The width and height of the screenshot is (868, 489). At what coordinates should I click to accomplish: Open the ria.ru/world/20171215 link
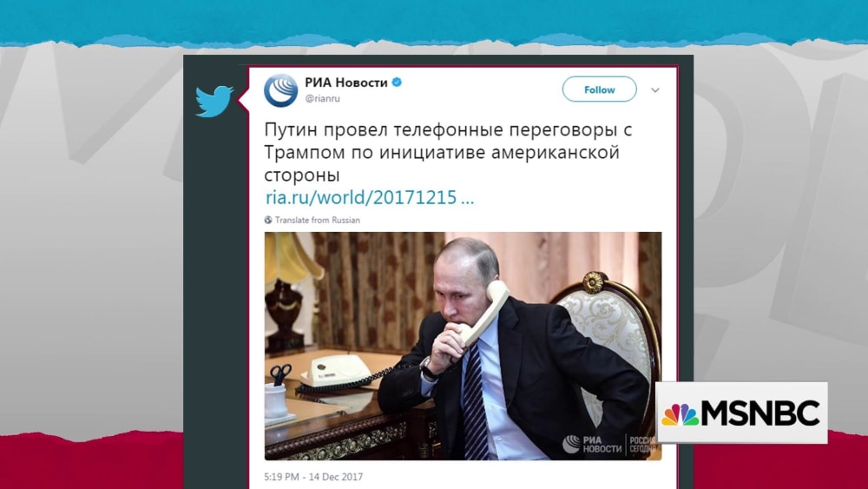(370, 197)
